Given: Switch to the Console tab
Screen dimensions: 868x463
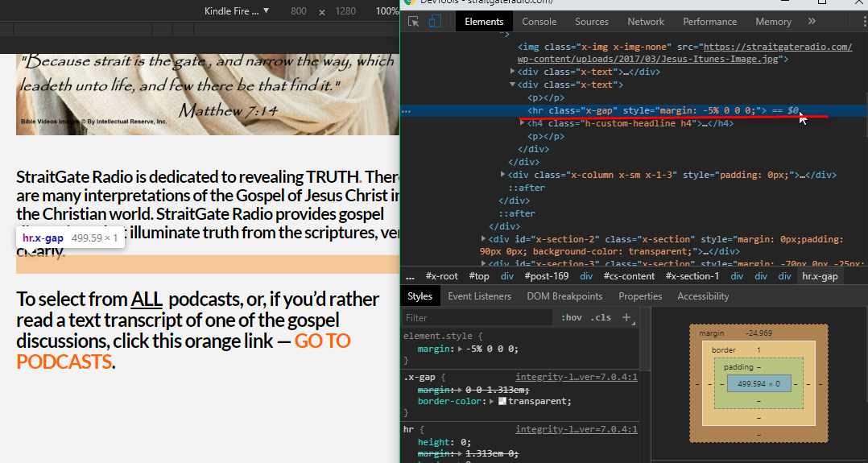Looking at the screenshot, I should [539, 22].
